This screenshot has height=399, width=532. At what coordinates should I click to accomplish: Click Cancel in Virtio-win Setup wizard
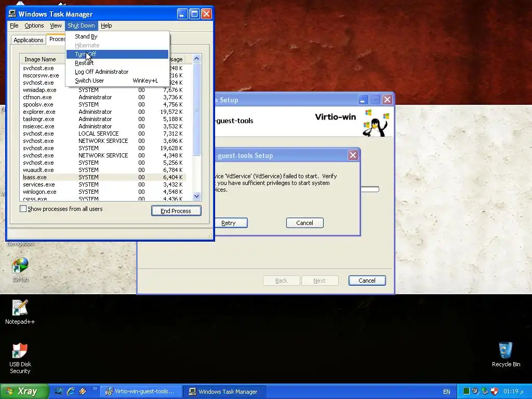pos(367,281)
